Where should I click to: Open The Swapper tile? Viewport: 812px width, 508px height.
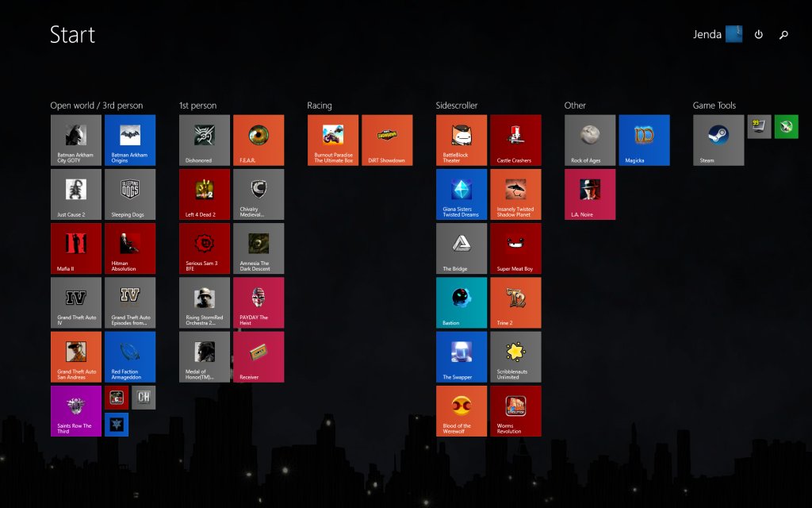[462, 356]
